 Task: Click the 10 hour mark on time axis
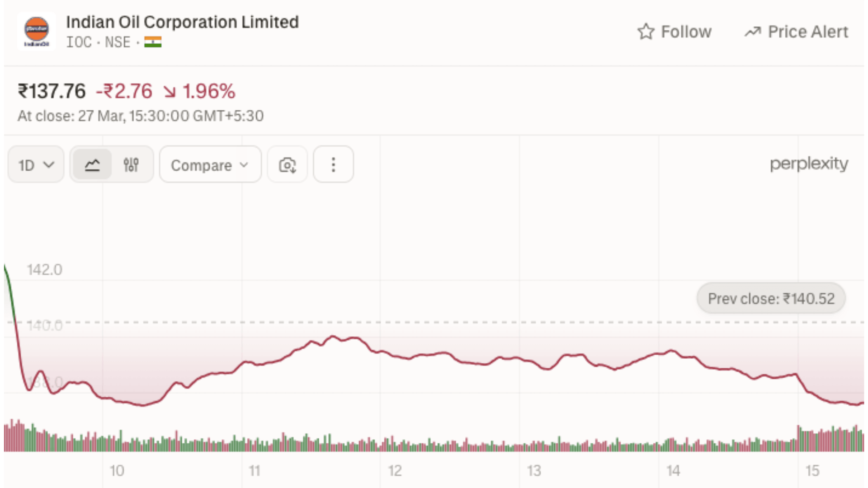click(x=117, y=471)
